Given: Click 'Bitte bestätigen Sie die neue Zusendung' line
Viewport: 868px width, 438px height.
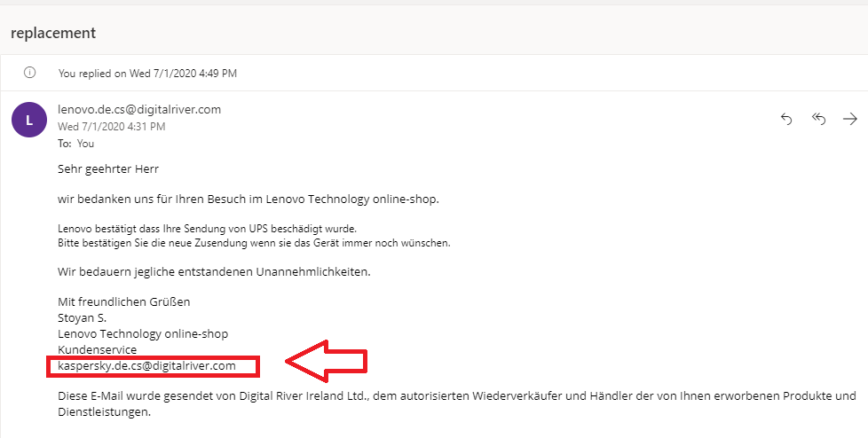Looking at the screenshot, I should [254, 243].
